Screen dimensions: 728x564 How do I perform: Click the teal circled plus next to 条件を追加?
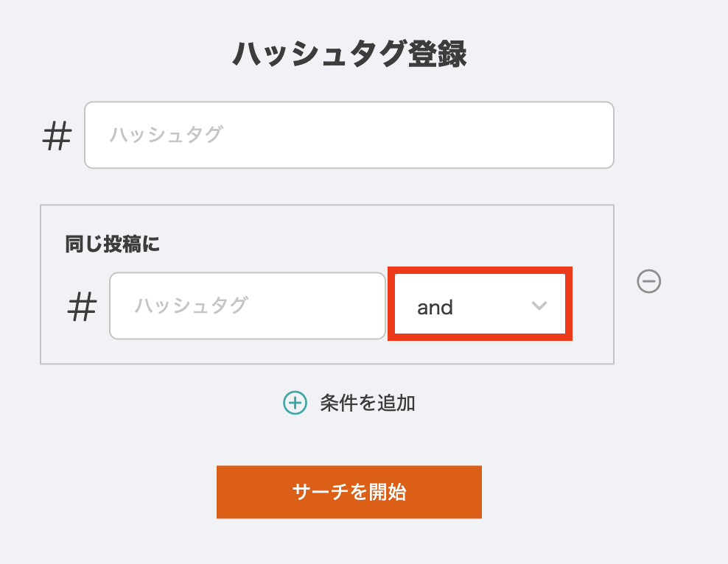click(295, 403)
